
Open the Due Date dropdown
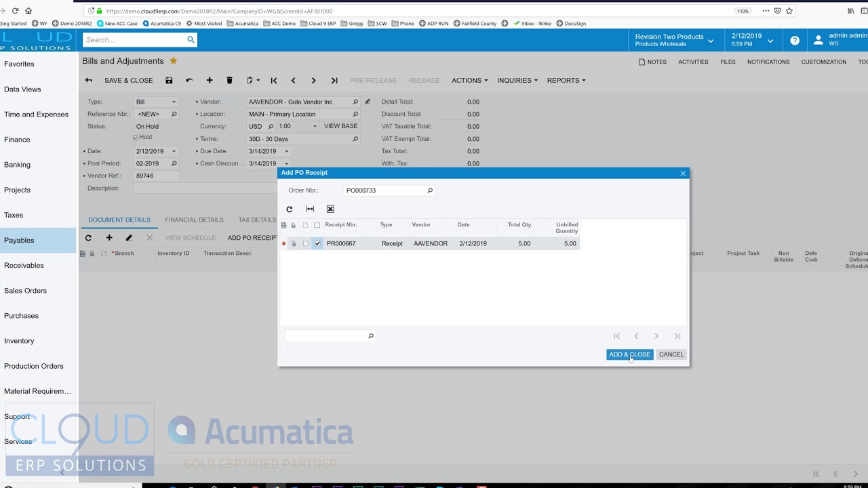[x=286, y=152]
